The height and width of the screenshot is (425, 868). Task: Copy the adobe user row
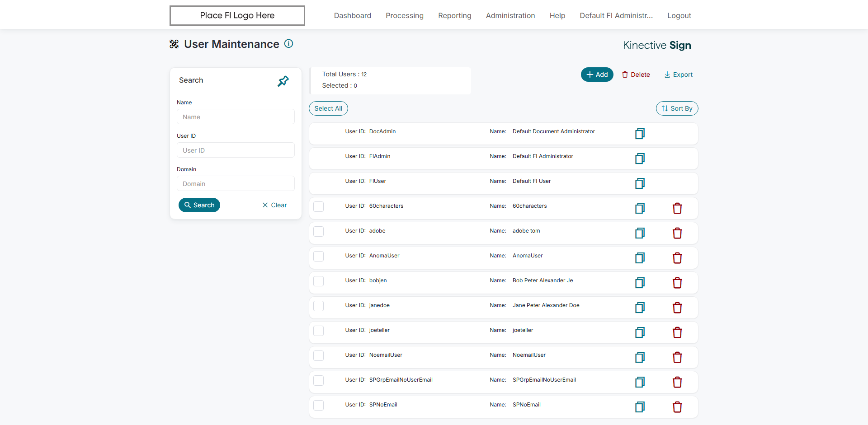pos(640,233)
